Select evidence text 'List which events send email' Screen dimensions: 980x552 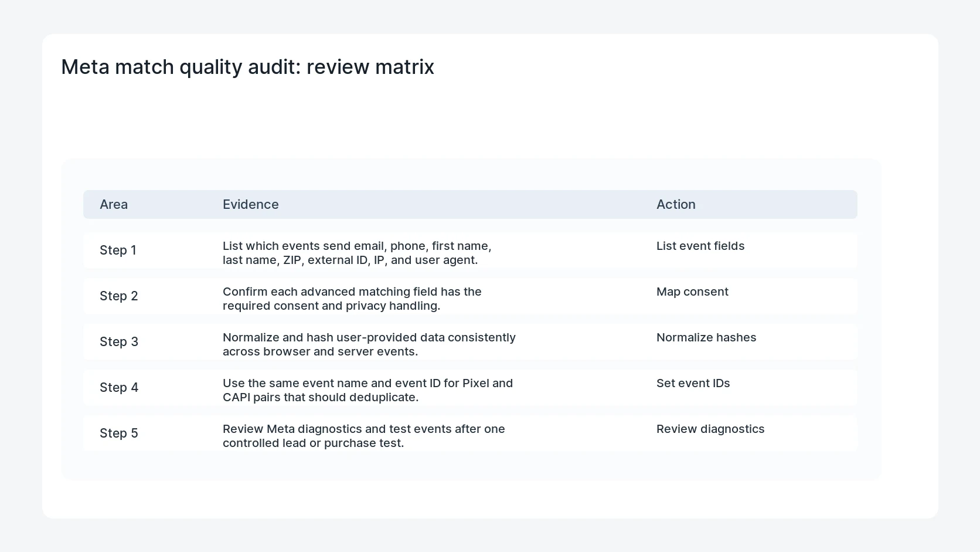[357, 253]
